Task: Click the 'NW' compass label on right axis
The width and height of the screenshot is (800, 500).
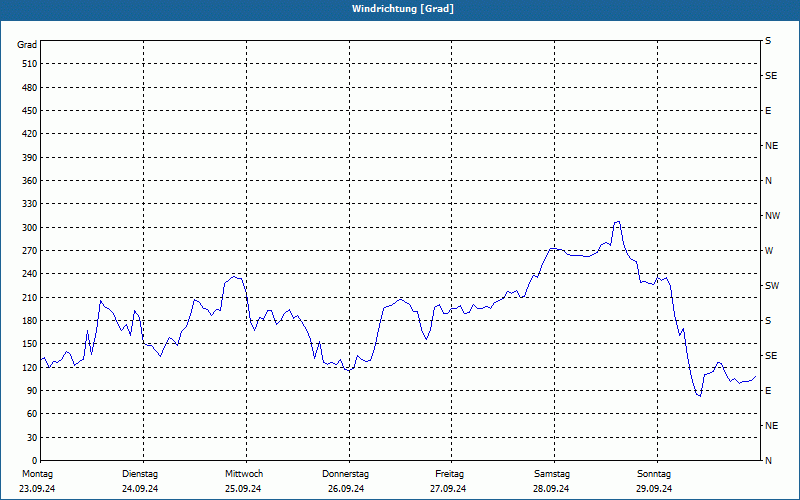Action: pos(772,216)
